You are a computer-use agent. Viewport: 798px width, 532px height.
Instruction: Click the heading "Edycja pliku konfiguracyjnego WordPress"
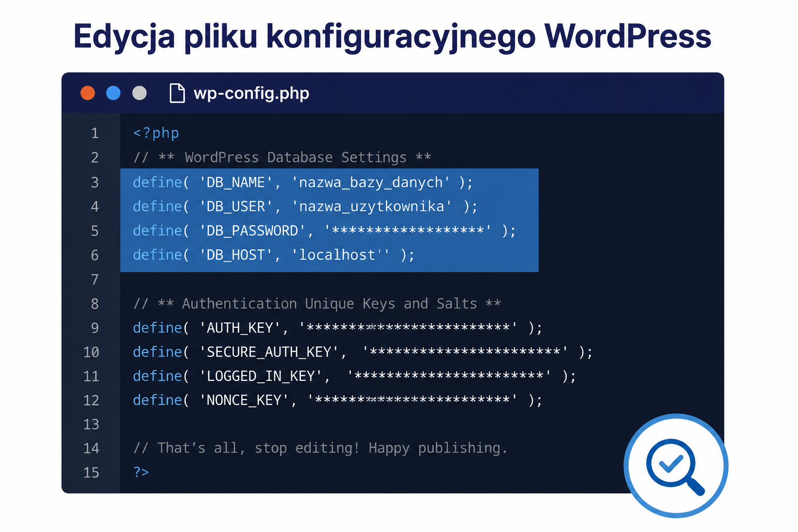392,36
